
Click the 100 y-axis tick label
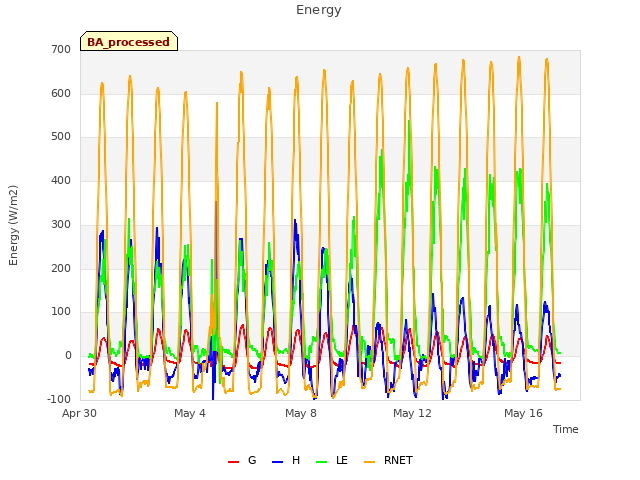[61, 312]
